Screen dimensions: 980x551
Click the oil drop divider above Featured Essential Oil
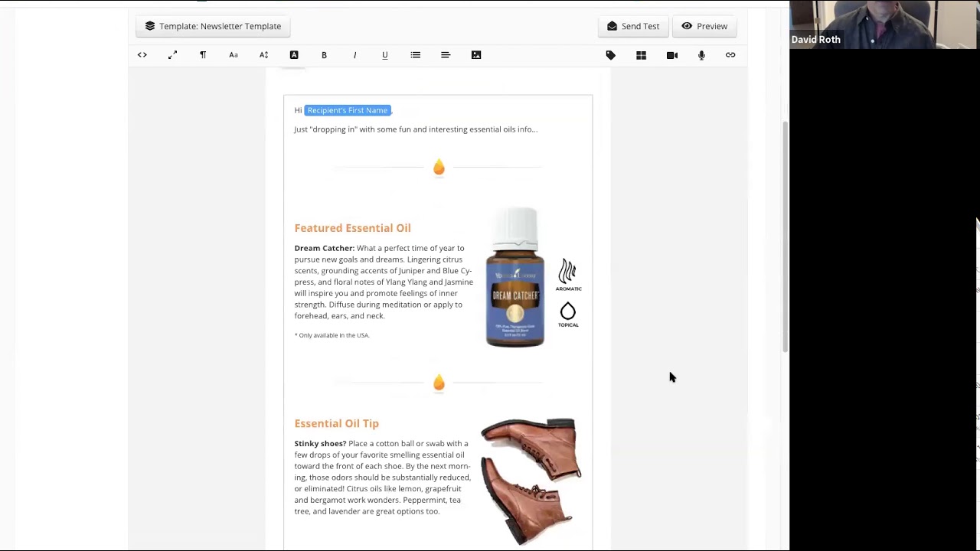(x=439, y=167)
